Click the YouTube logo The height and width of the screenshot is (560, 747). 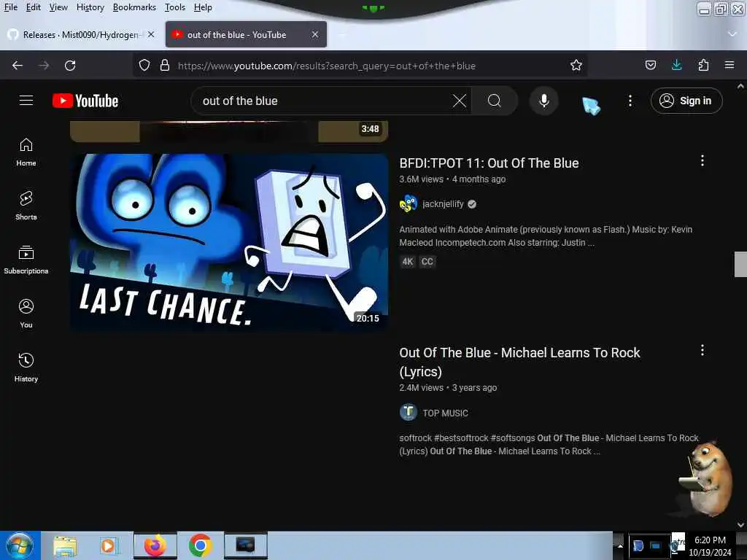point(86,101)
